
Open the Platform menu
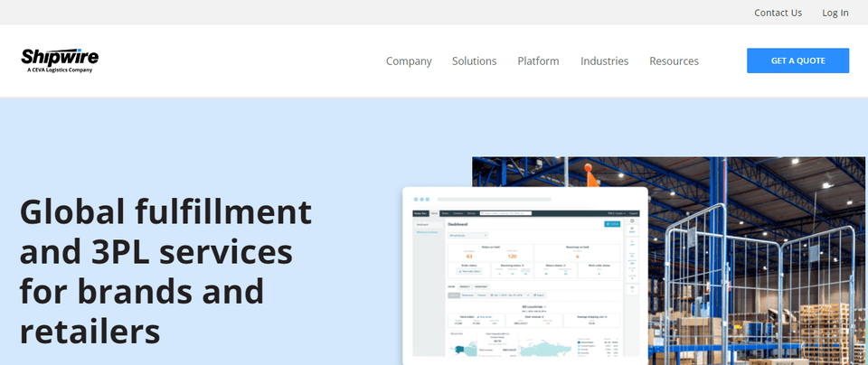(x=538, y=61)
